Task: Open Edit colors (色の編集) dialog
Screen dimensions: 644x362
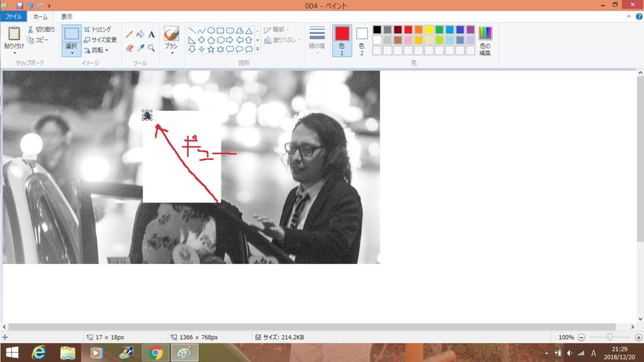Action: 485,40
